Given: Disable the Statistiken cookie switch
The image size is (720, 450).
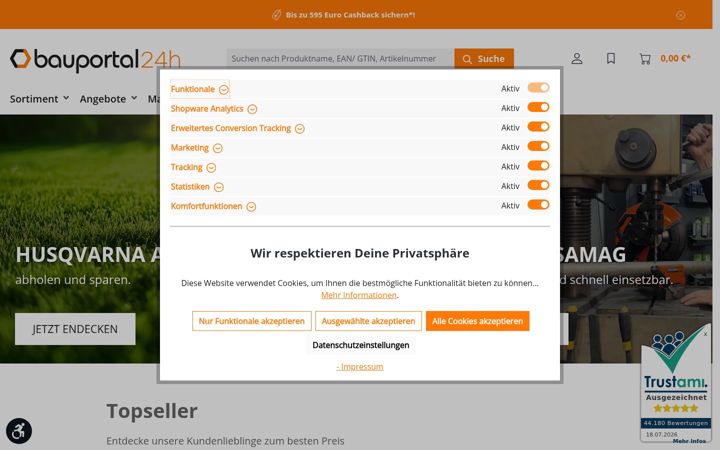Looking at the screenshot, I should (538, 186).
